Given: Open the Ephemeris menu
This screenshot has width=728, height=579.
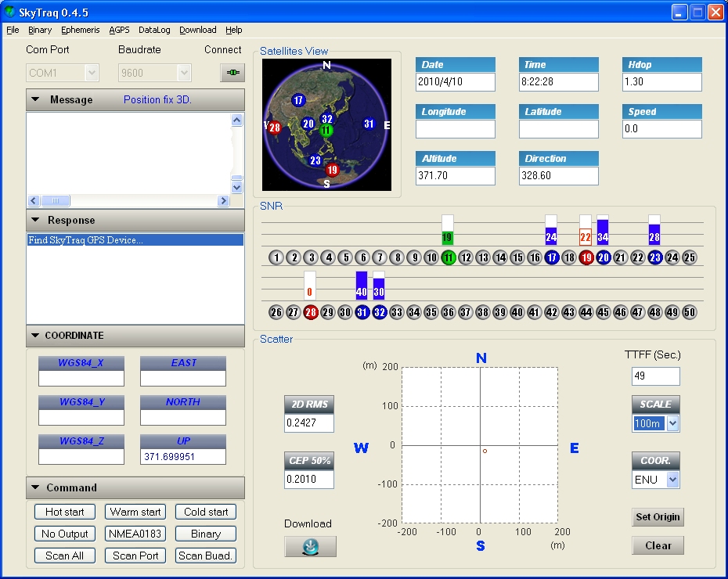Looking at the screenshot, I should point(81,31).
